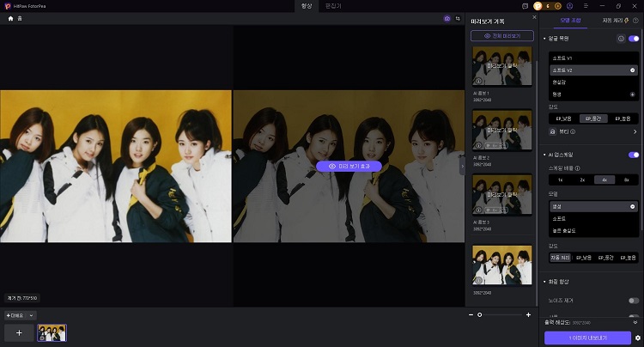Image resolution: width=644 pixels, height=347 pixels.
Task: Switch to the 편집기 editor tab
Action: coord(333,6)
